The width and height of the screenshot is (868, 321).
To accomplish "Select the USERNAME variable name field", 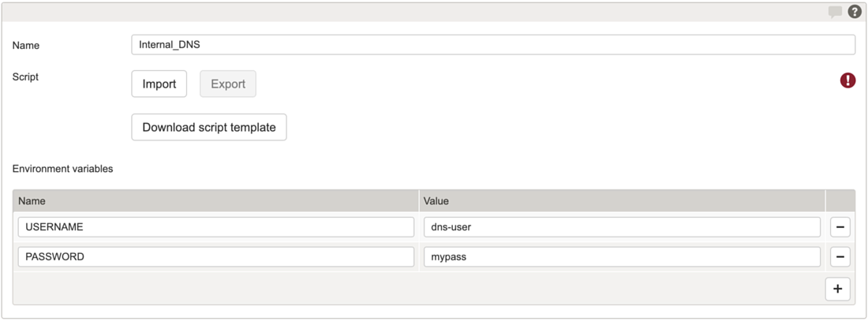I will 215,227.
